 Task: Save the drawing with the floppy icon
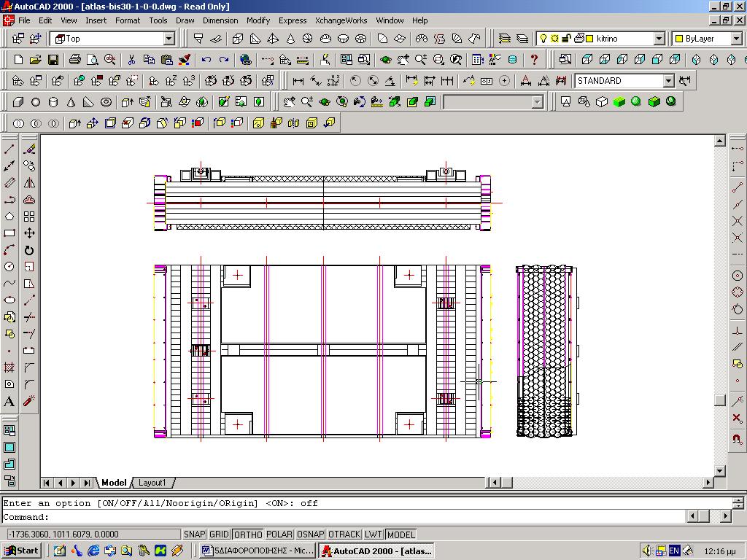[x=53, y=60]
